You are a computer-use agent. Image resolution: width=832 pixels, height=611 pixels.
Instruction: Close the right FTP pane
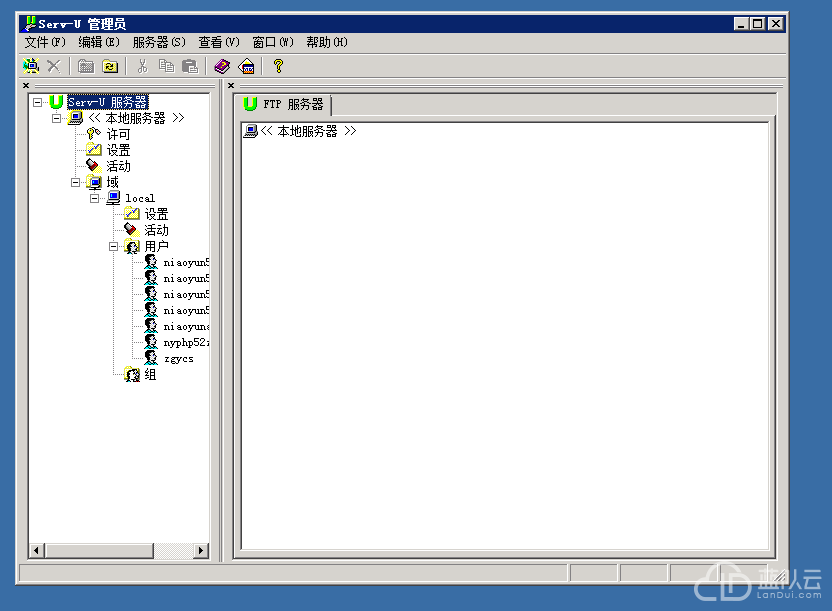231,85
